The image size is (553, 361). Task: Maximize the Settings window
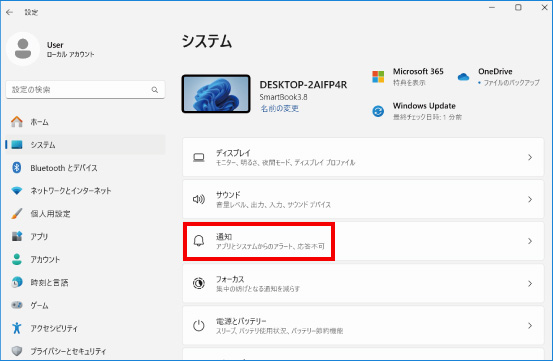pos(518,7)
